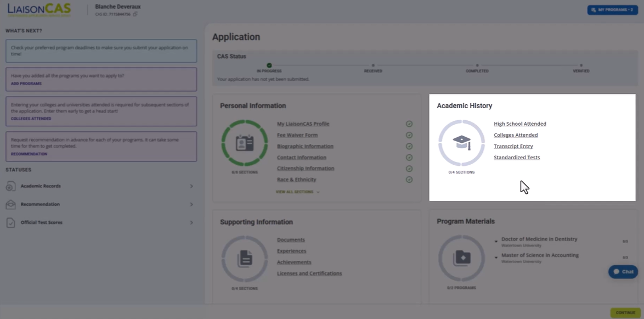This screenshot has height=319, width=644.
Task: Expand View All Sections in Personal Information
Action: tap(298, 192)
